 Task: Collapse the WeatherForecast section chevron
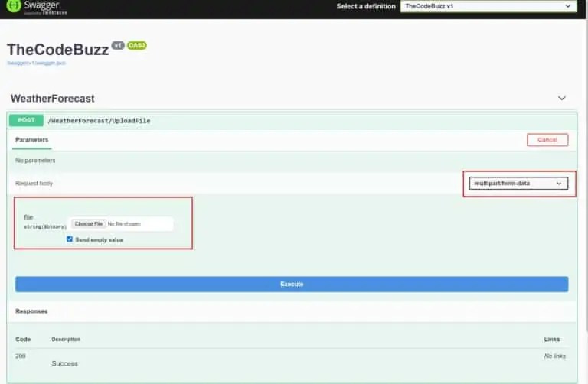(561, 98)
